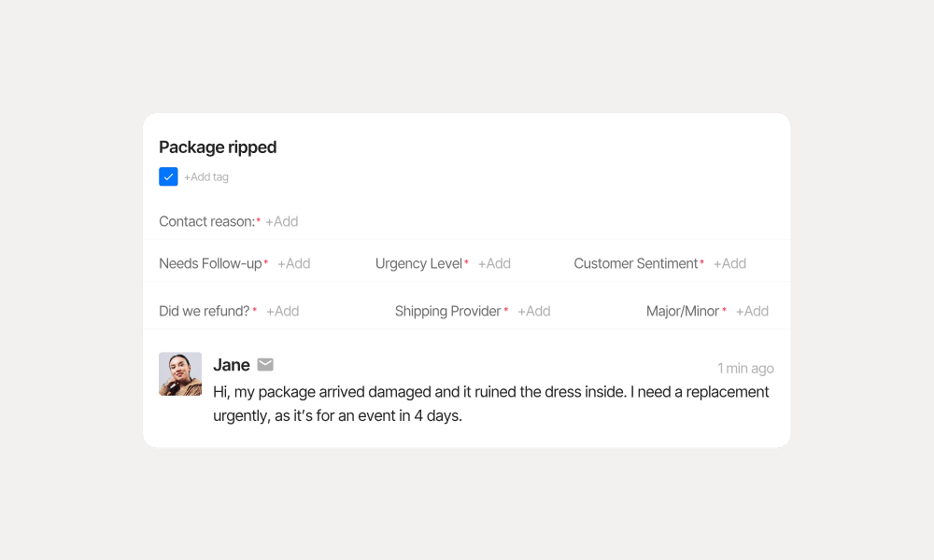
Task: Add a Major/Minor value
Action: click(x=753, y=312)
